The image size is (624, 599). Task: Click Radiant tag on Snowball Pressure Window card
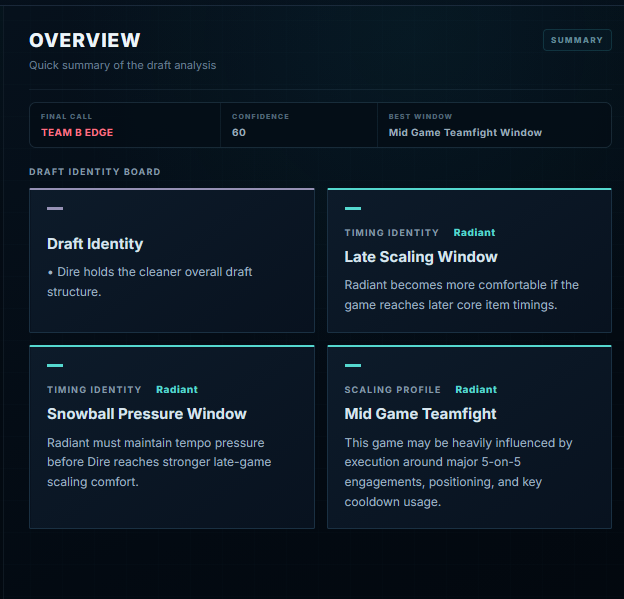(177, 389)
